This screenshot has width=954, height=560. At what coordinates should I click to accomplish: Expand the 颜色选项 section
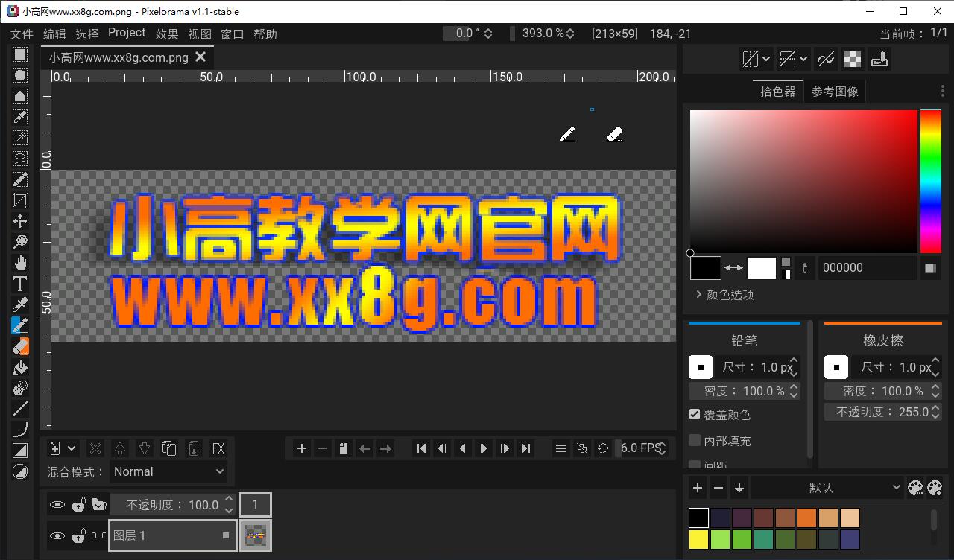(x=724, y=295)
